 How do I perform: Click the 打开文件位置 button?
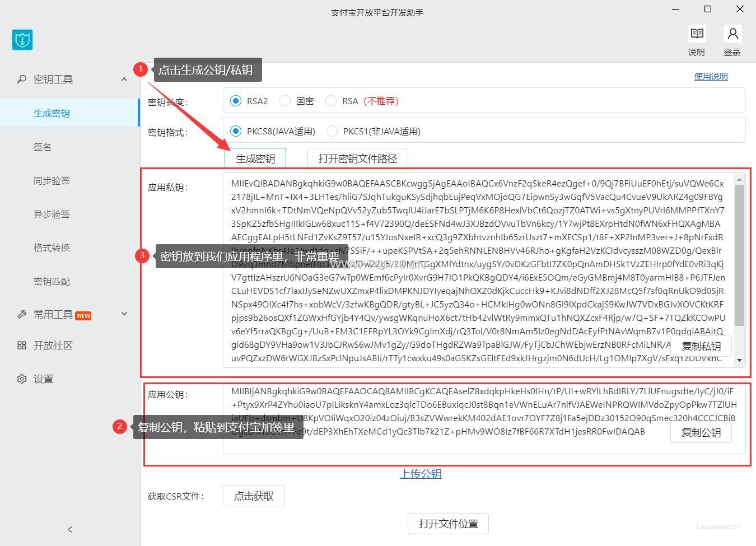click(x=448, y=524)
